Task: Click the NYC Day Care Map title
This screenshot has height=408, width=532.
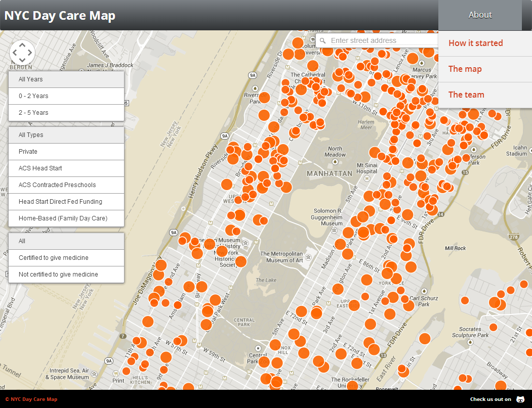Action: click(60, 16)
